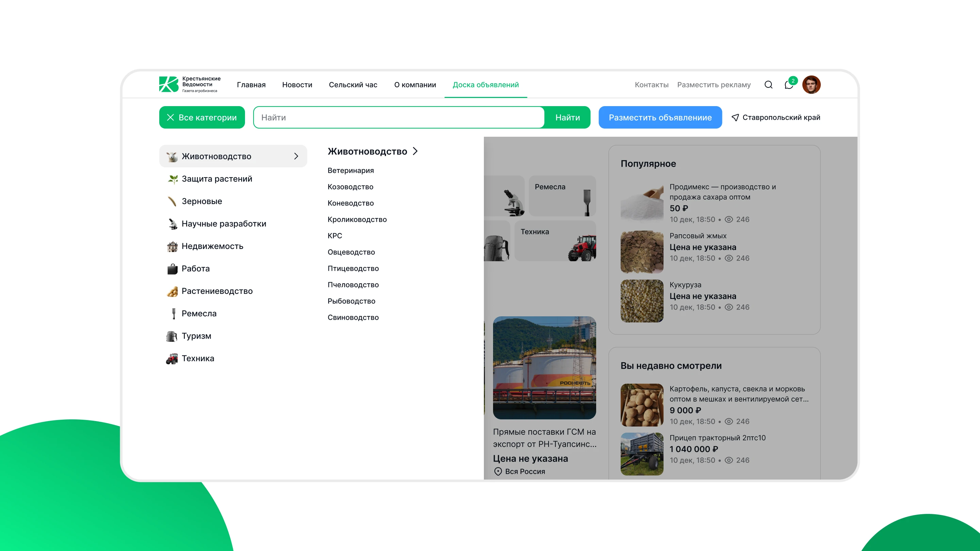Click the plant sprout icon for Защита растений
Screen dimensions: 980x551
tap(173, 179)
